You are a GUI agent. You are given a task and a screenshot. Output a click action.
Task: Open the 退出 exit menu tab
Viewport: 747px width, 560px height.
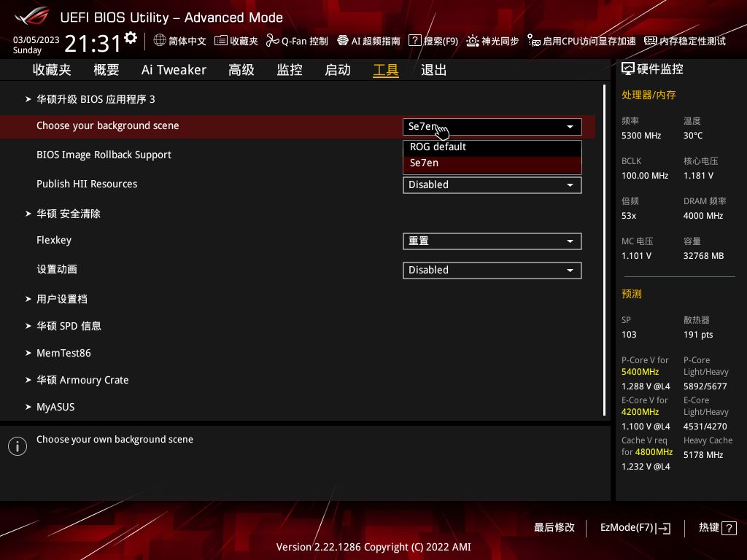click(x=433, y=69)
